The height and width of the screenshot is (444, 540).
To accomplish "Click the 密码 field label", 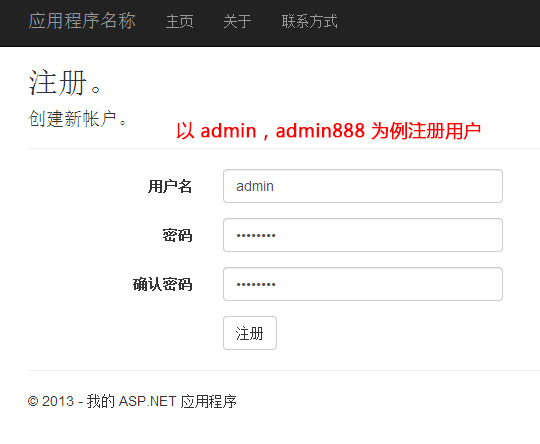I will point(177,235).
